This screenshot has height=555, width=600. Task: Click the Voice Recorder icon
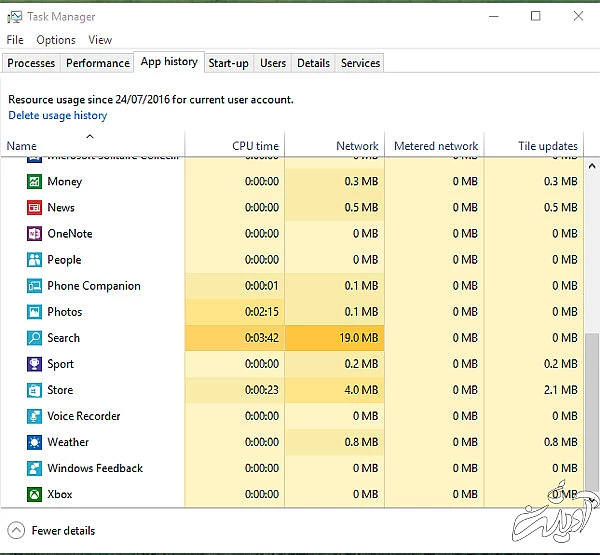point(35,416)
